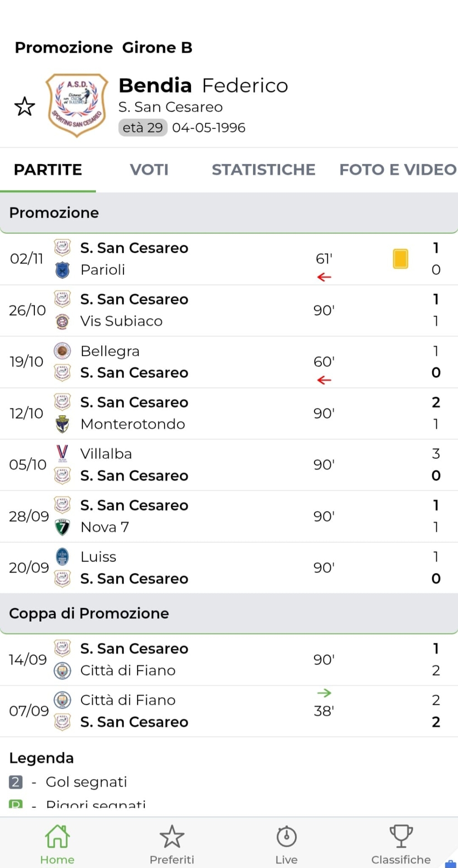Select Luiss match on 20/09
The height and width of the screenshot is (868, 458).
point(226,568)
